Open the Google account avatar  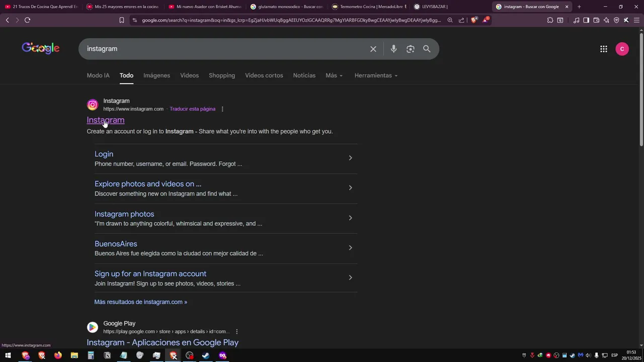click(x=622, y=49)
